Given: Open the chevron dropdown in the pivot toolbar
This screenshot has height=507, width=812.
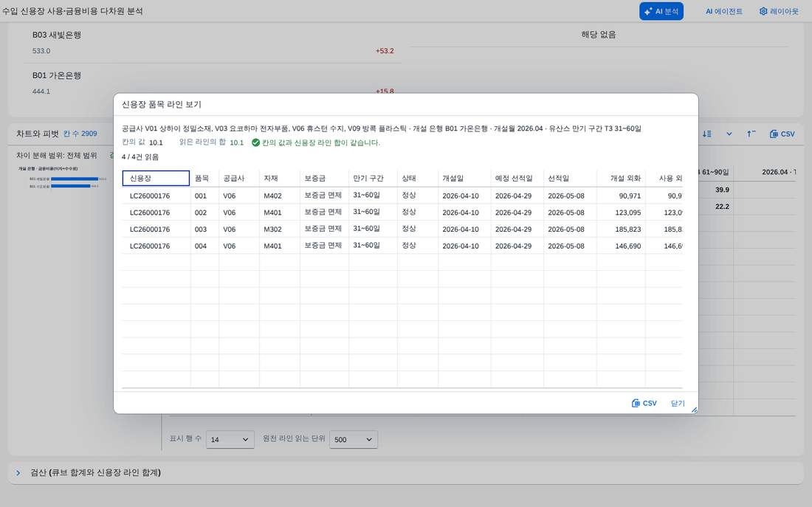Looking at the screenshot, I should point(729,134).
